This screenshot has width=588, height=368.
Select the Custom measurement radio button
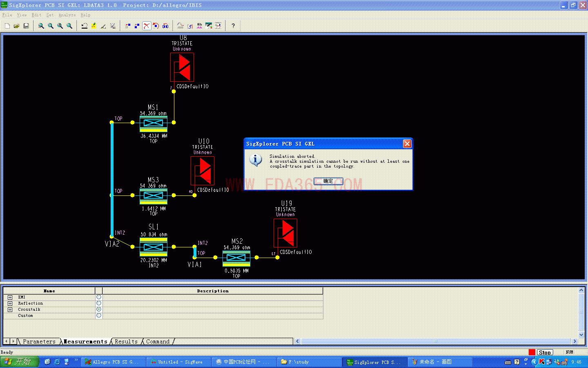pyautogui.click(x=99, y=316)
